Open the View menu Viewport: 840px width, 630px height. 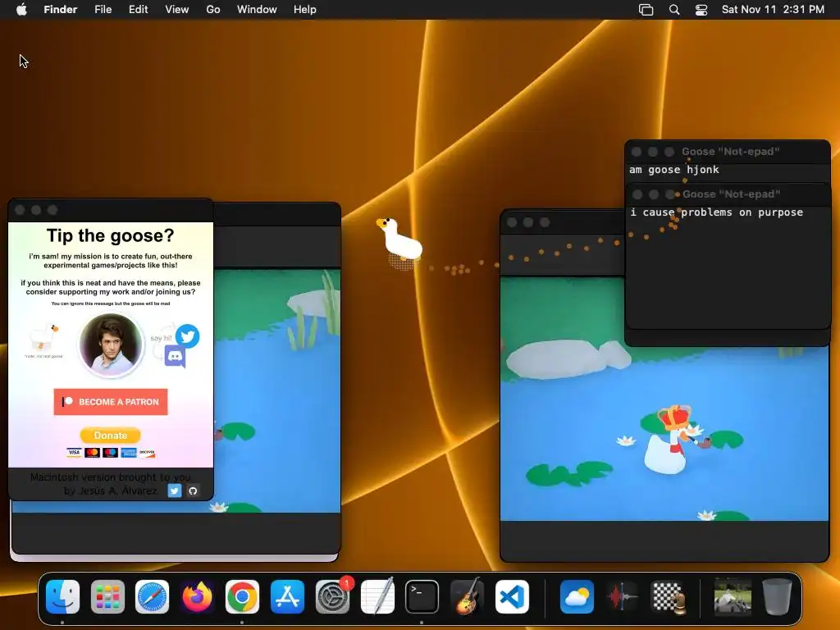click(177, 10)
